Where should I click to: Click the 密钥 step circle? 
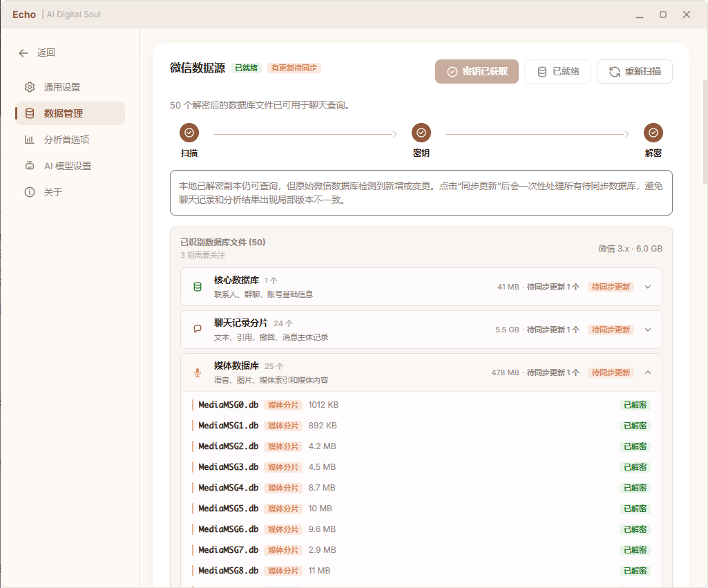pos(421,133)
